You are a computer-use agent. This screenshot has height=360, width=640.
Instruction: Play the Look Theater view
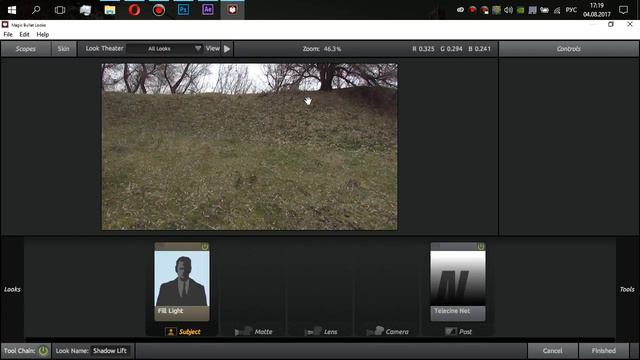[x=227, y=49]
